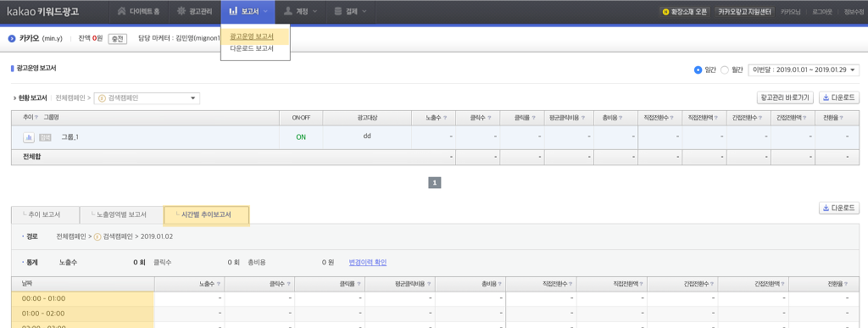
Task: Expand the 보고서 menu in the top bar
Action: (x=248, y=11)
